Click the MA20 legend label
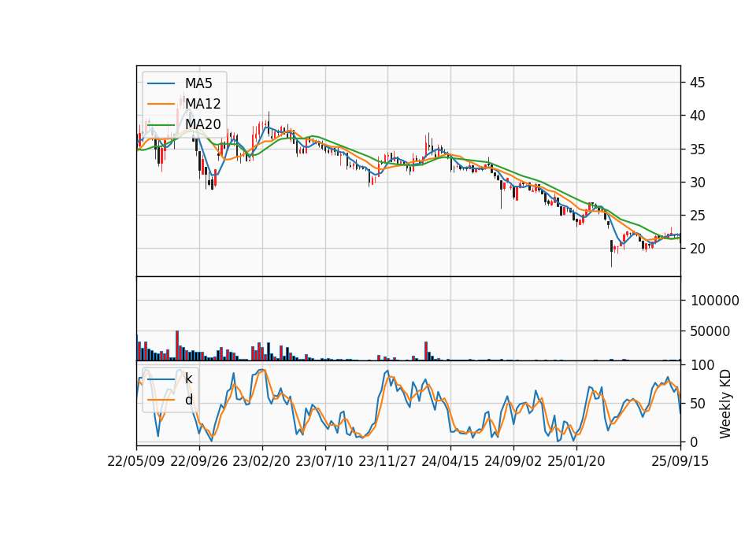 pyautogui.click(x=202, y=124)
